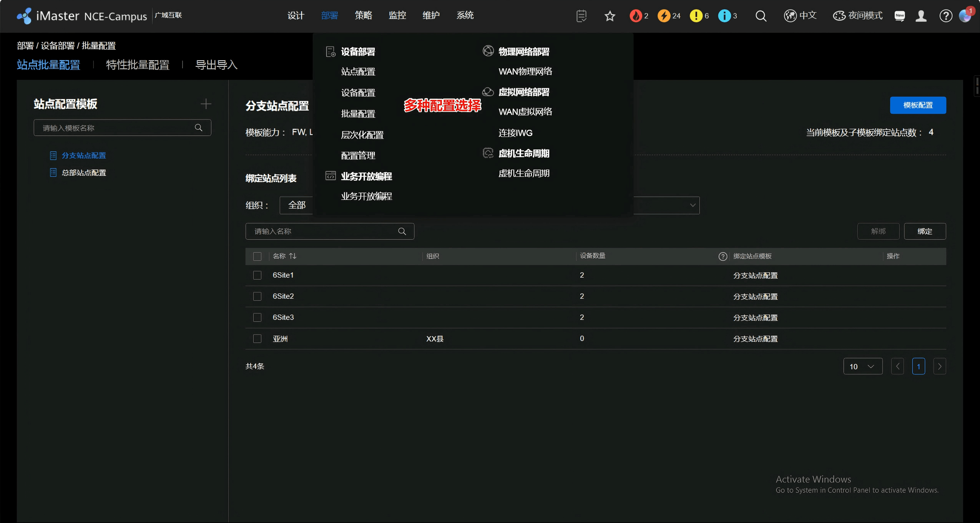This screenshot has width=980, height=523.
Task: Click the help question mark icon
Action: 945,16
